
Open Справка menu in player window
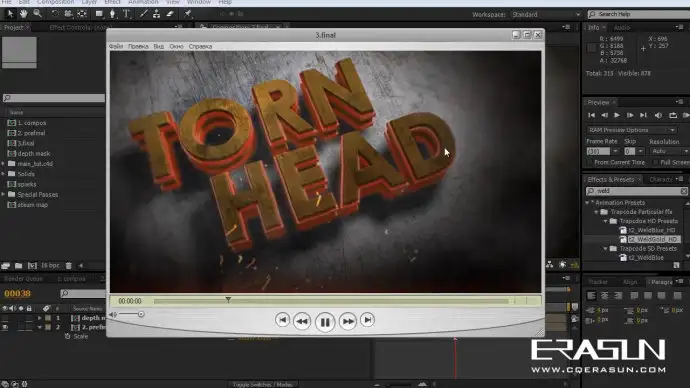pyautogui.click(x=200, y=46)
